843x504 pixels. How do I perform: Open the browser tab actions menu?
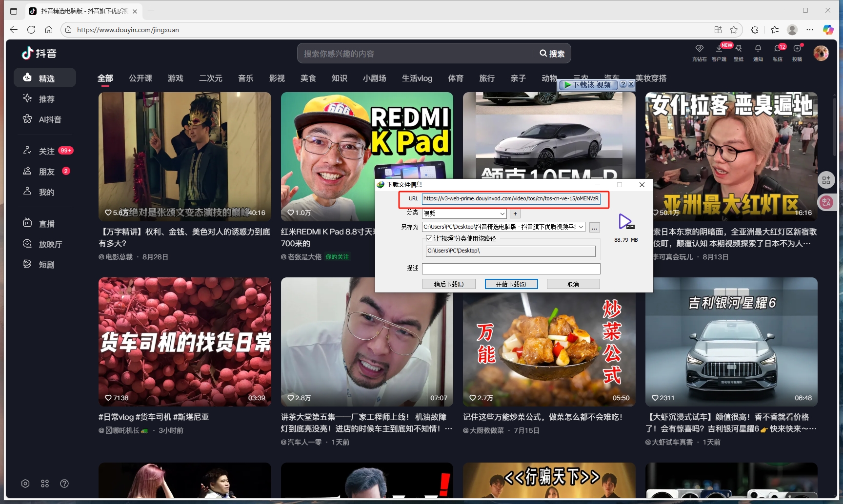point(14,11)
